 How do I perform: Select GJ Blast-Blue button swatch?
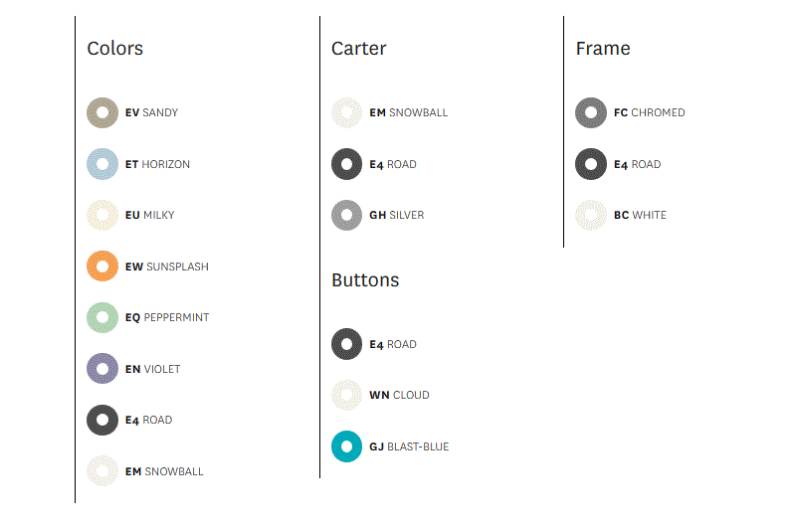point(347,446)
